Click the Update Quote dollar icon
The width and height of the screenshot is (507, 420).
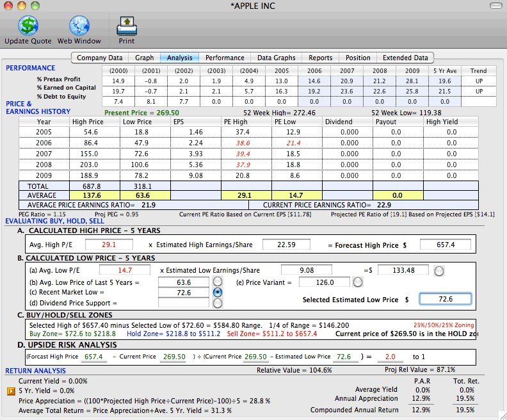point(28,26)
